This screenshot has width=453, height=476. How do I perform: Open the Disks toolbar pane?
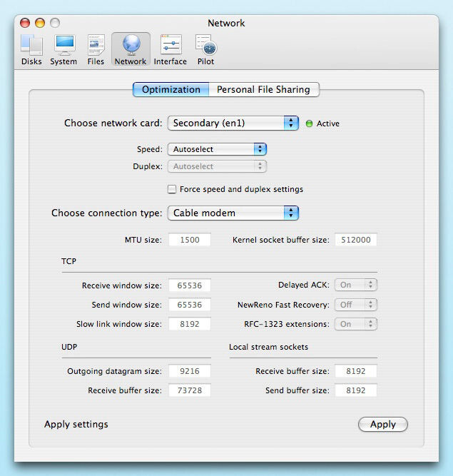[x=31, y=49]
